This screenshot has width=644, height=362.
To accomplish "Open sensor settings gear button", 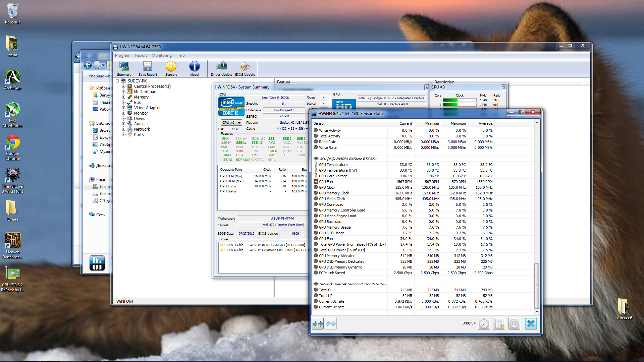I will click(514, 323).
